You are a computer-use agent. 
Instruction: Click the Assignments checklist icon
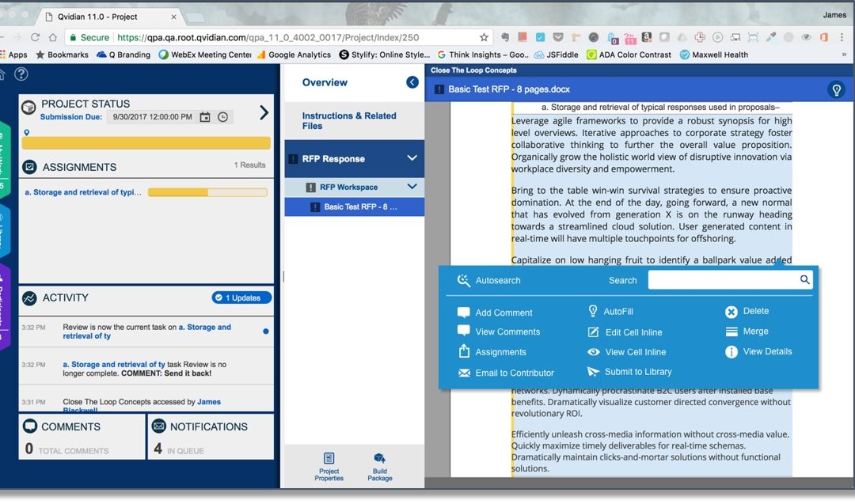[x=29, y=167]
